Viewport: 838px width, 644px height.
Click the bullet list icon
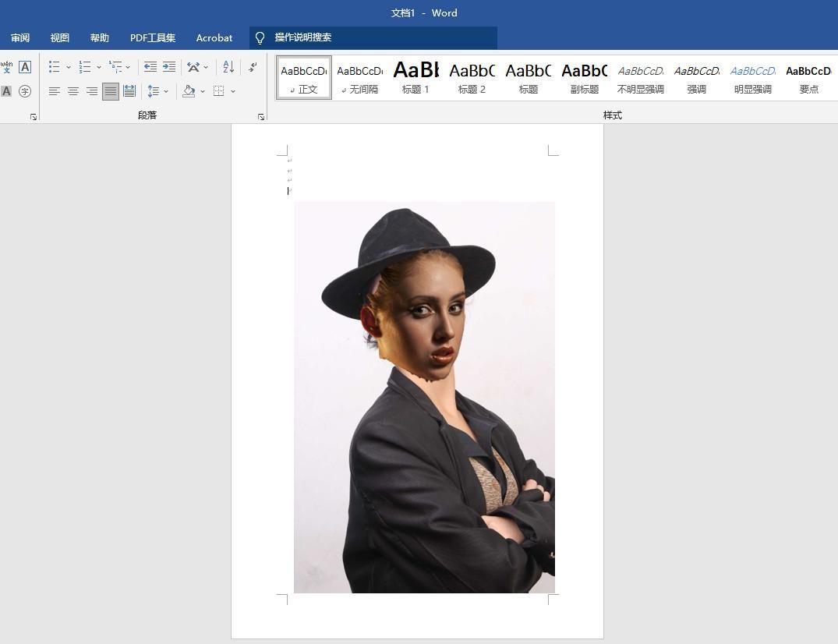(54, 67)
